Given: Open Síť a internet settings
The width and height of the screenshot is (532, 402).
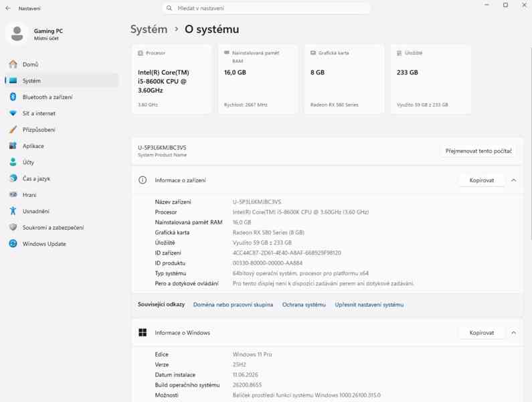Looking at the screenshot, I should [62, 113].
